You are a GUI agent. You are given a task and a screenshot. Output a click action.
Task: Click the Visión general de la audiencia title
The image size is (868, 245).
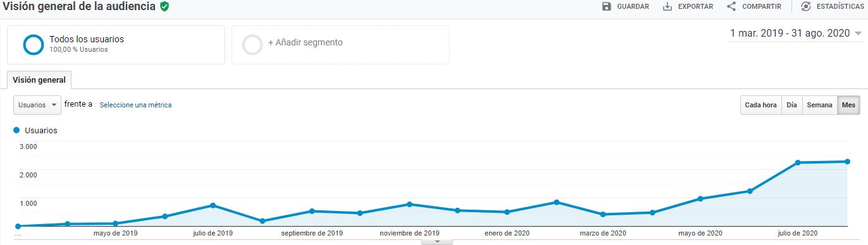79,6
